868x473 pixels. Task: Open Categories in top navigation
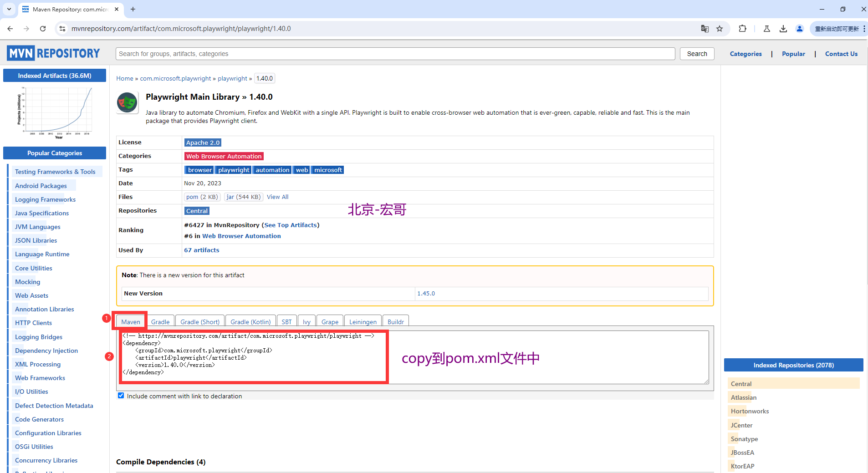(x=745, y=54)
